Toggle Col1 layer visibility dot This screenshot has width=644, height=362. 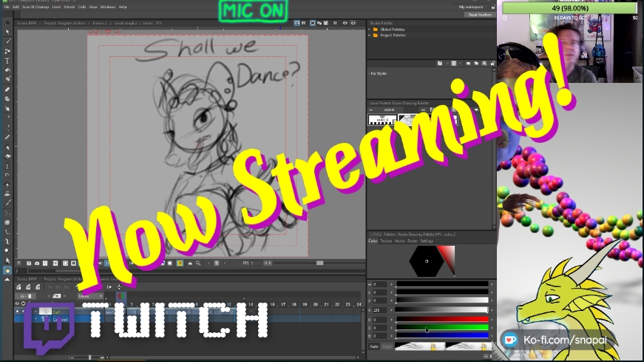pos(17,312)
